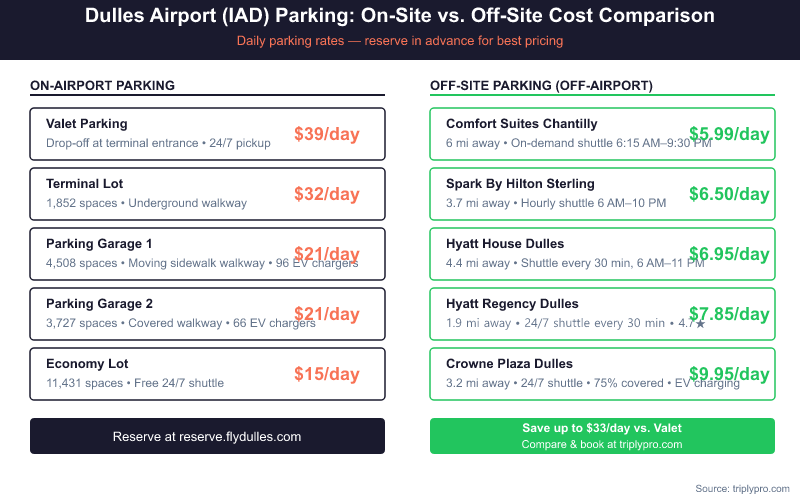Image resolution: width=800 pixels, height=500 pixels.
Task: Click the Reserve at reserve.flydulles.com button
Action: tap(207, 436)
